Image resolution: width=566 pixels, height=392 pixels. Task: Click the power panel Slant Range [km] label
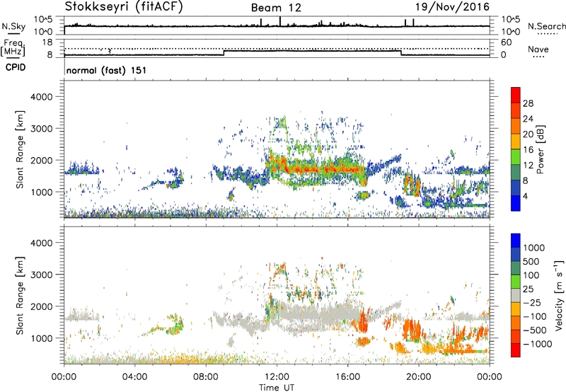(x=20, y=149)
